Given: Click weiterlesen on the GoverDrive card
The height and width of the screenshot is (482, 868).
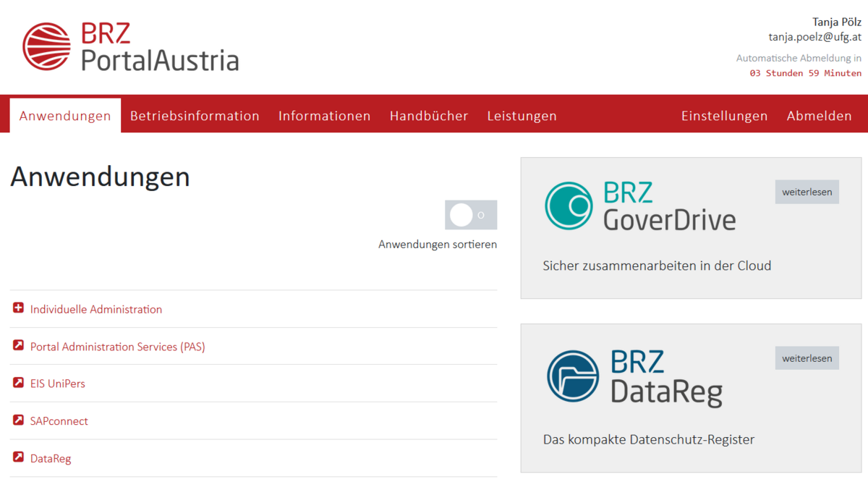Looking at the screenshot, I should tap(807, 192).
